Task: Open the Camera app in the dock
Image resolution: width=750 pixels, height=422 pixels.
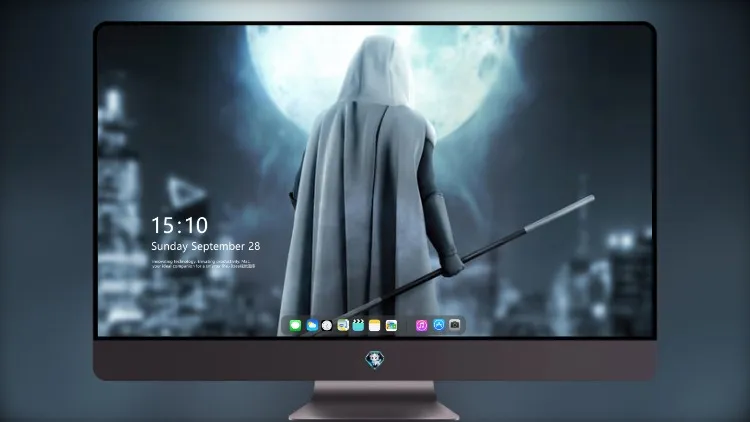Action: tap(455, 325)
